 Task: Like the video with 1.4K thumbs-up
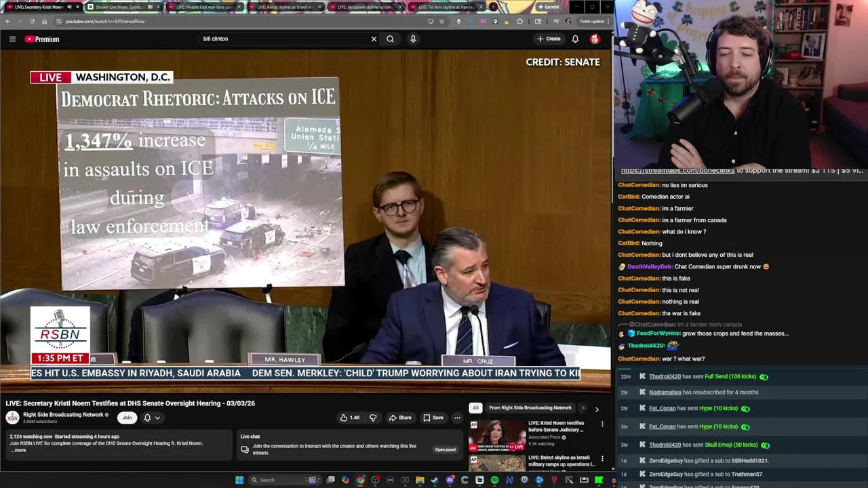click(350, 418)
